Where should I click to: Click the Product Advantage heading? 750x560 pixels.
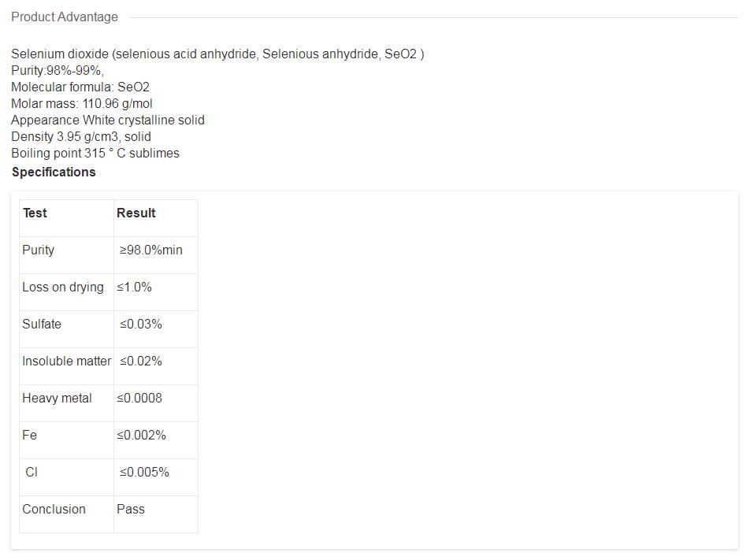pos(65,17)
